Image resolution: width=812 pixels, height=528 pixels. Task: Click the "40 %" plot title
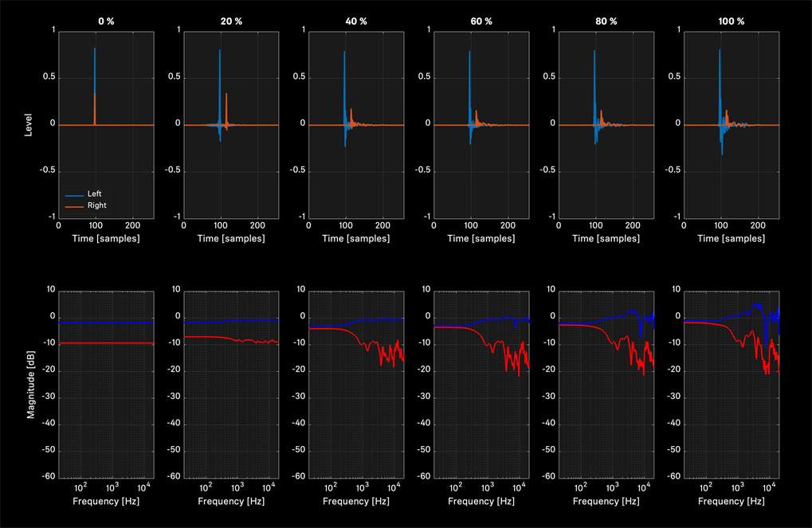(x=356, y=22)
